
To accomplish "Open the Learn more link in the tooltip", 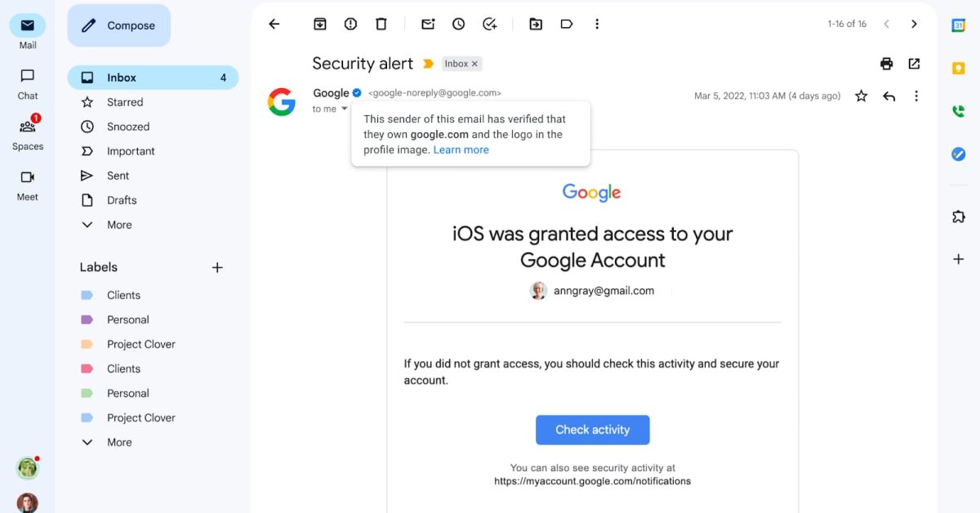I will (x=461, y=149).
